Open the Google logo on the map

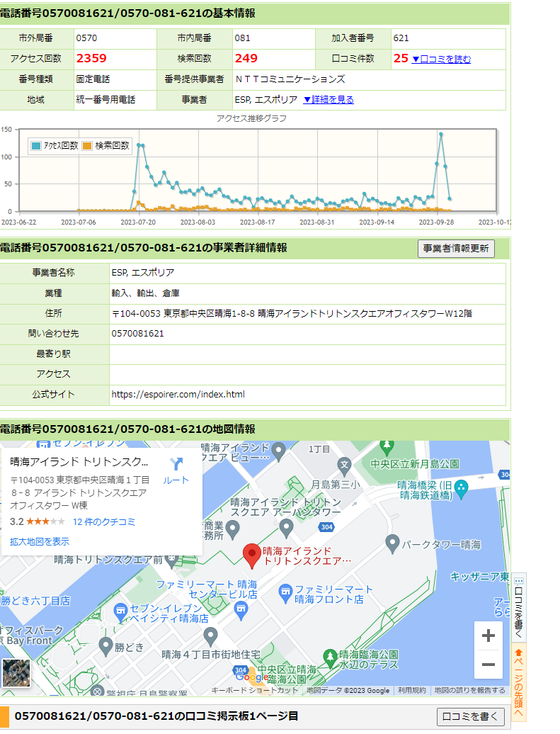tap(252, 677)
